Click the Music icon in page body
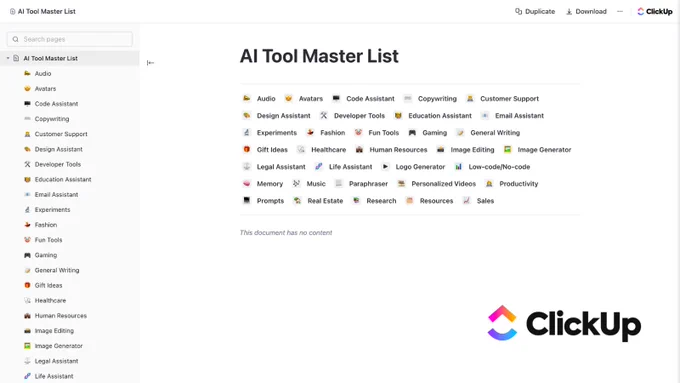 [x=296, y=183]
